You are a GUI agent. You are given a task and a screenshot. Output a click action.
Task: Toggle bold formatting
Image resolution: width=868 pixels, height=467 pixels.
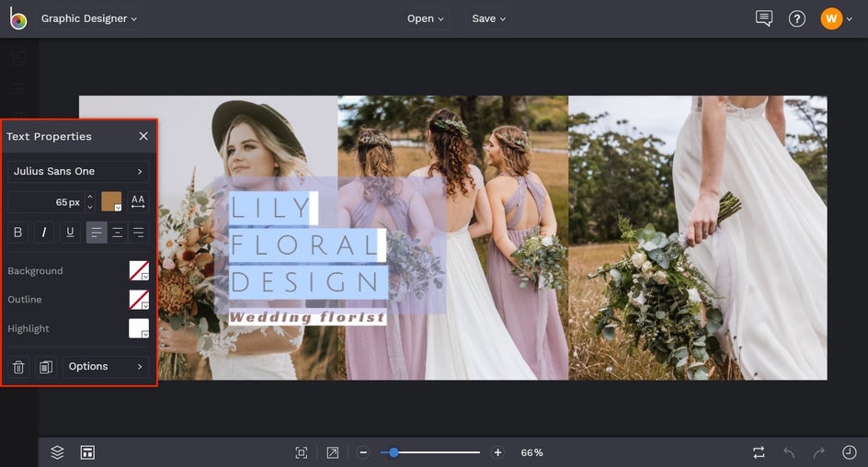click(x=17, y=233)
